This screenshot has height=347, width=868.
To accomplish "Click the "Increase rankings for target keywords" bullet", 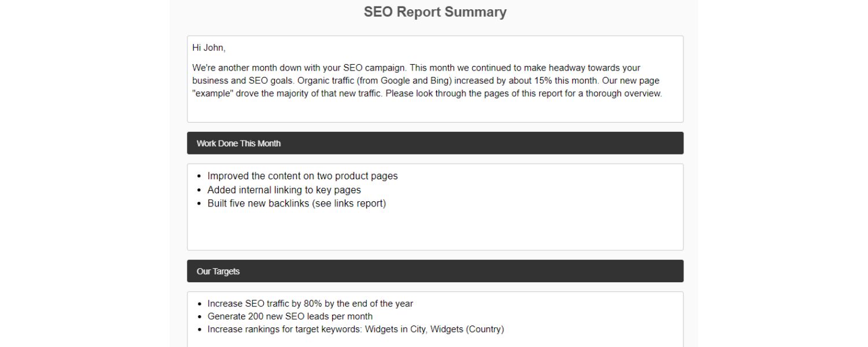I will [284, 330].
